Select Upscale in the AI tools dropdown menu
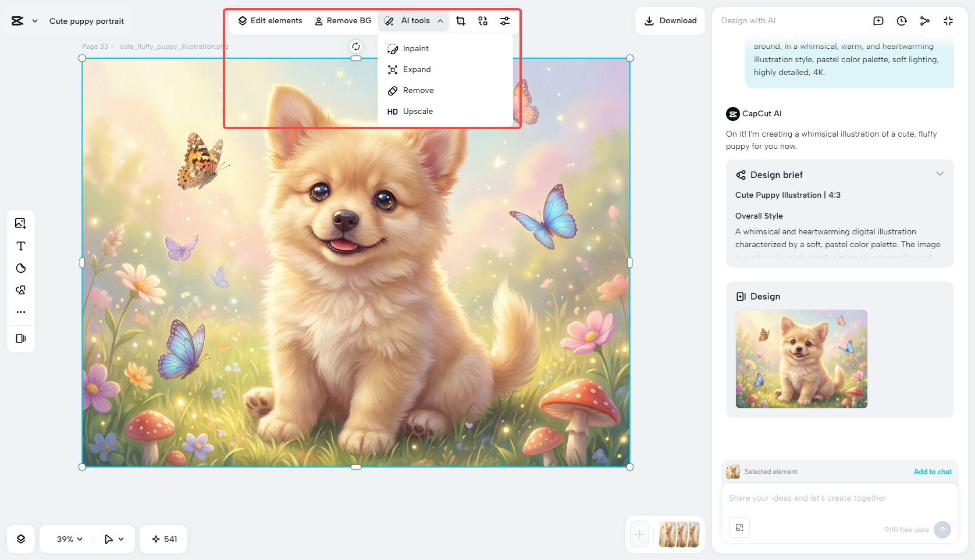This screenshot has height=560, width=975. click(418, 111)
